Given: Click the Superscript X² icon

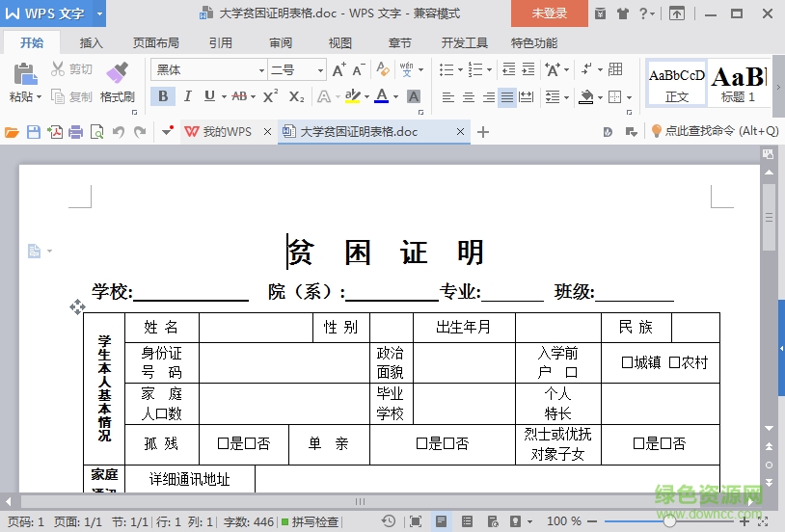Looking at the screenshot, I should (x=270, y=96).
